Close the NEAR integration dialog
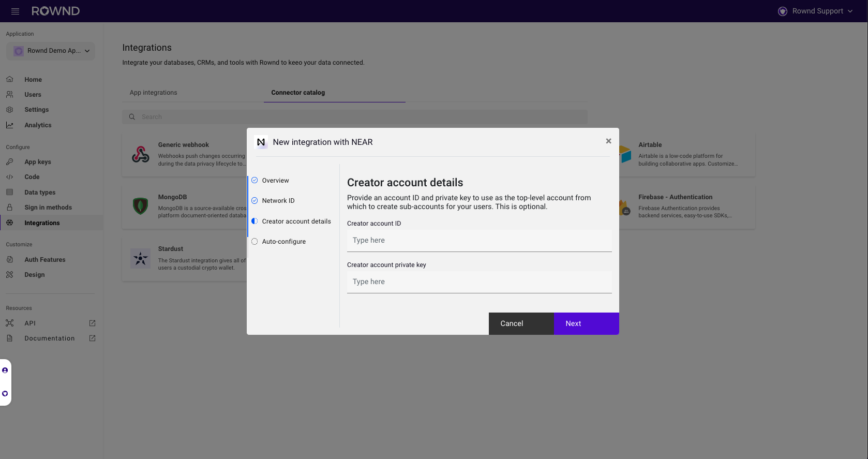This screenshot has height=459, width=868. tap(608, 141)
